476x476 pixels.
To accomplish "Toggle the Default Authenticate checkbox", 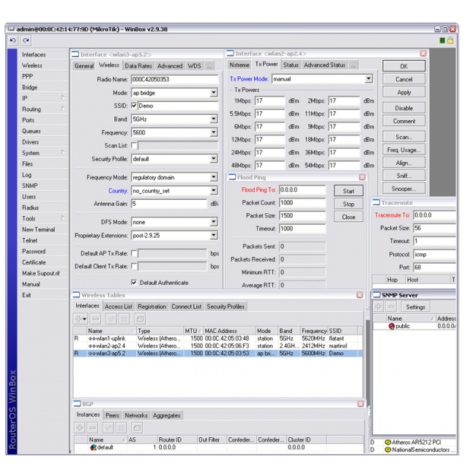I will [x=134, y=283].
